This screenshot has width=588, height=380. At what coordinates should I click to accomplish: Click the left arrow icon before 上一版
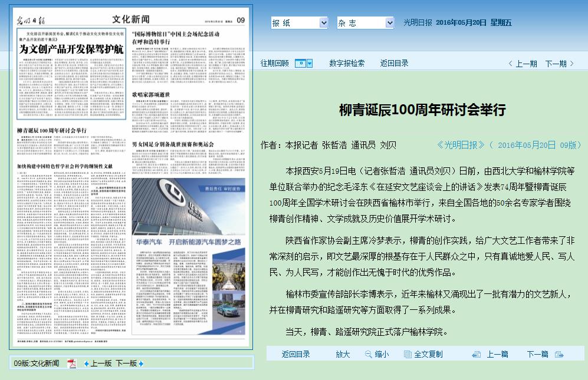tap(86, 364)
